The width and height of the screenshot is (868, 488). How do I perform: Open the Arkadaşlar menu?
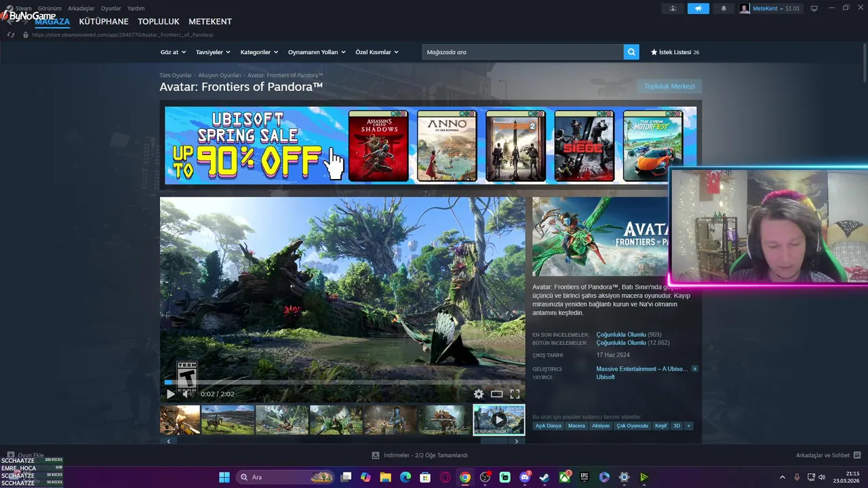pyautogui.click(x=81, y=8)
